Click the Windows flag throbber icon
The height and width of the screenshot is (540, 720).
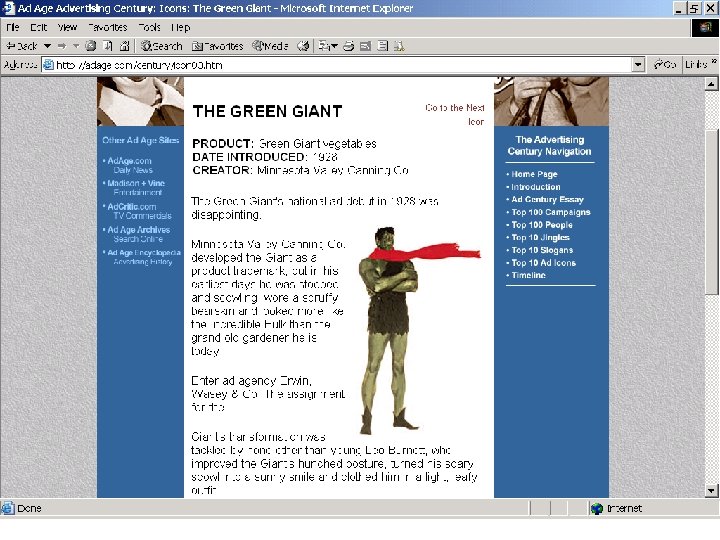pos(705,28)
